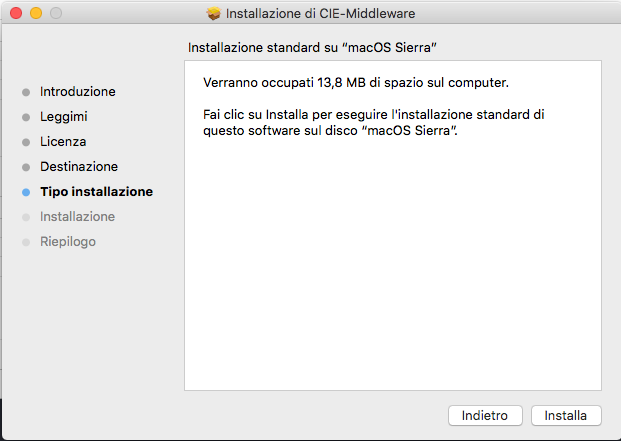
Task: Click the gray bullet beside Destinazione
Action: (26, 167)
